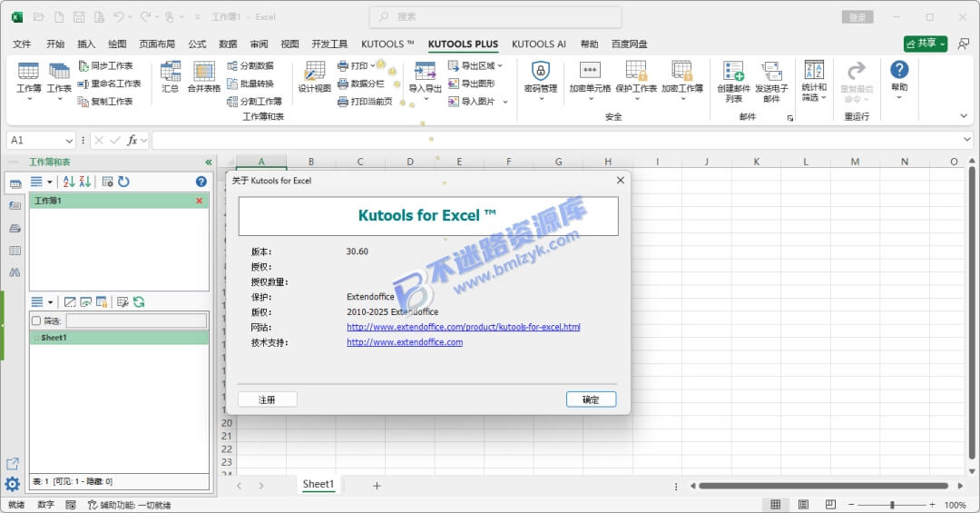
Task: Click the 搜索 search box in the title bar
Action: pyautogui.click(x=495, y=17)
